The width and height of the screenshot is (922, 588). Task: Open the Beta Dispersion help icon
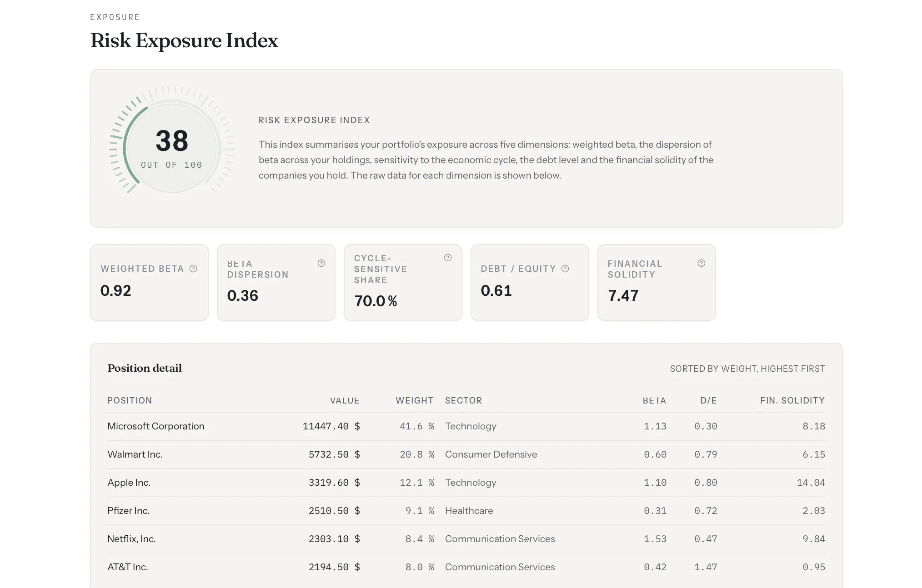pos(321,263)
